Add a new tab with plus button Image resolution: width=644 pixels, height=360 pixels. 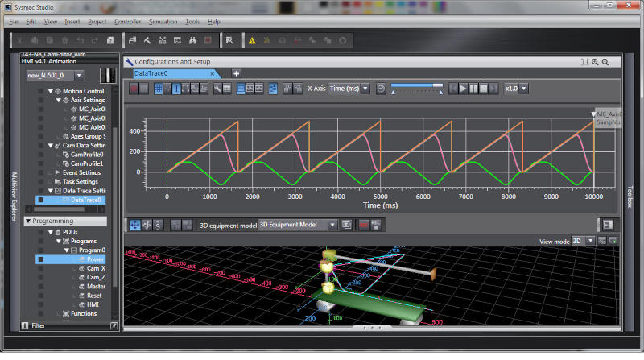pyautogui.click(x=236, y=73)
